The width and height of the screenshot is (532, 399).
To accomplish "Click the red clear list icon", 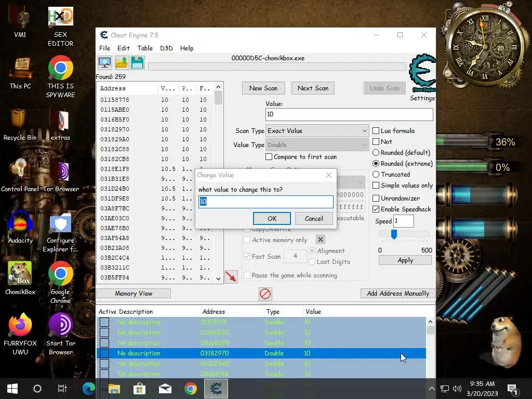I will pyautogui.click(x=265, y=294).
